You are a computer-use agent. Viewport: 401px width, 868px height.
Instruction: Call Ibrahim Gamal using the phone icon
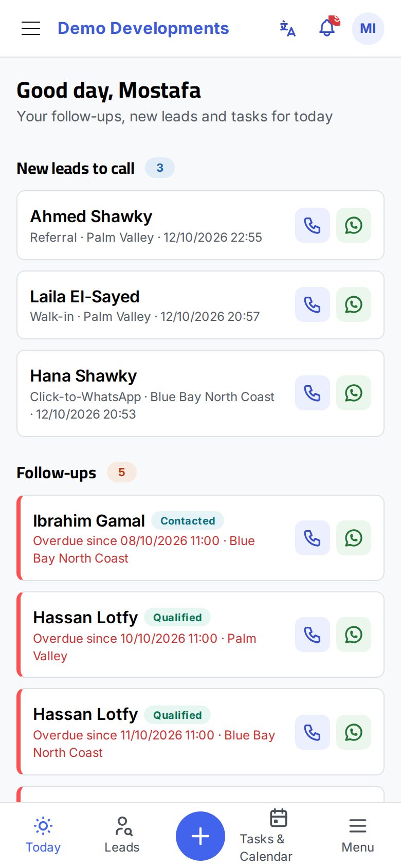coord(313,538)
